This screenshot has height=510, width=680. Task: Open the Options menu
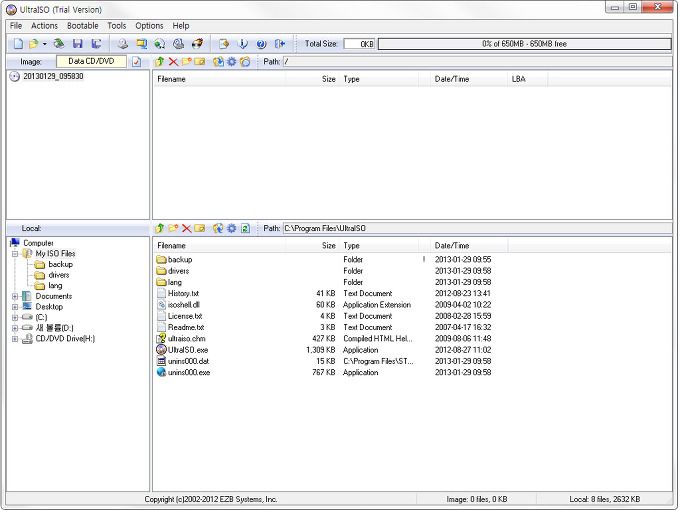coord(149,26)
